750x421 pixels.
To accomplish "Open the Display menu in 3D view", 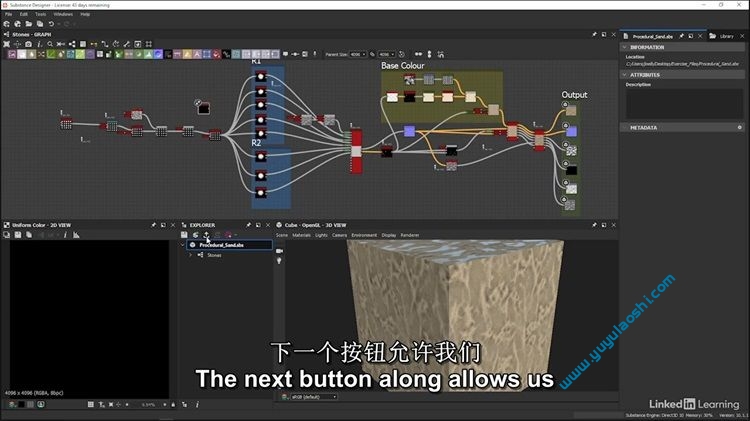I will [389, 235].
